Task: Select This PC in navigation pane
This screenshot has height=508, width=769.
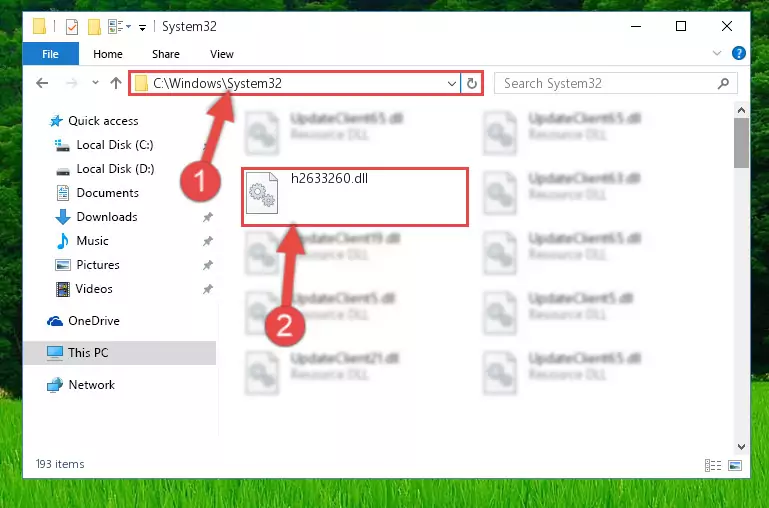Action: click(120, 353)
